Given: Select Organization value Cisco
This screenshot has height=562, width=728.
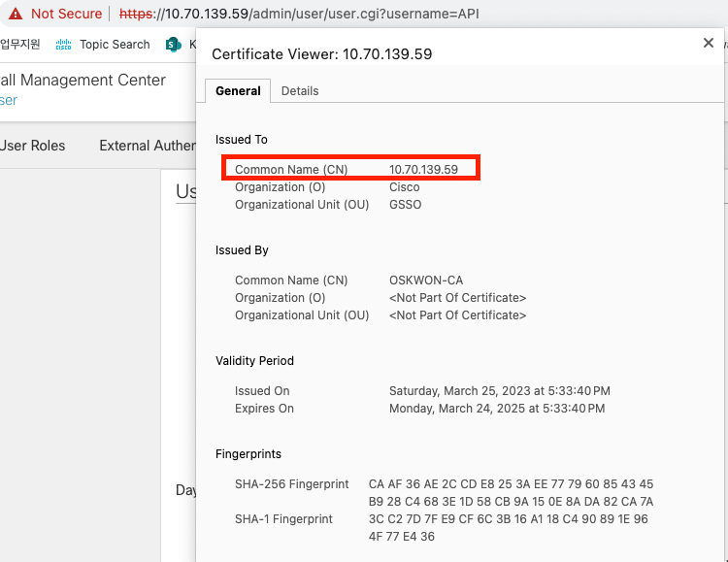Looking at the screenshot, I should tap(405, 187).
